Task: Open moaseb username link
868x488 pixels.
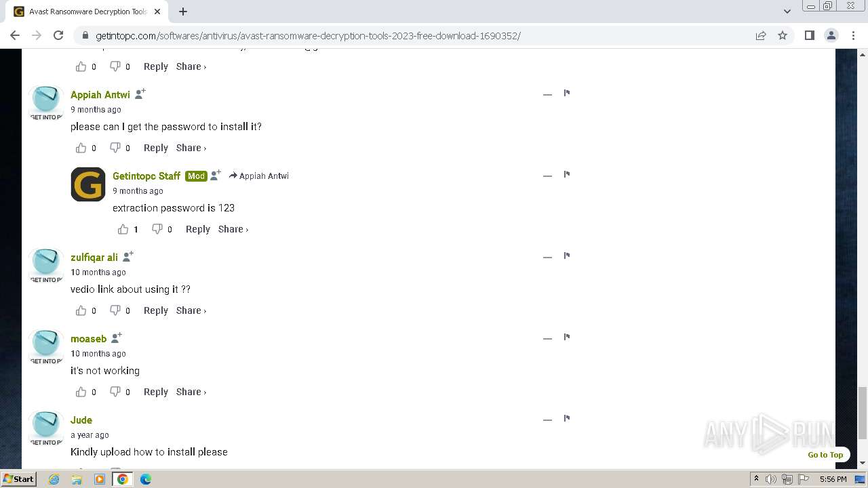Action: [89, 339]
